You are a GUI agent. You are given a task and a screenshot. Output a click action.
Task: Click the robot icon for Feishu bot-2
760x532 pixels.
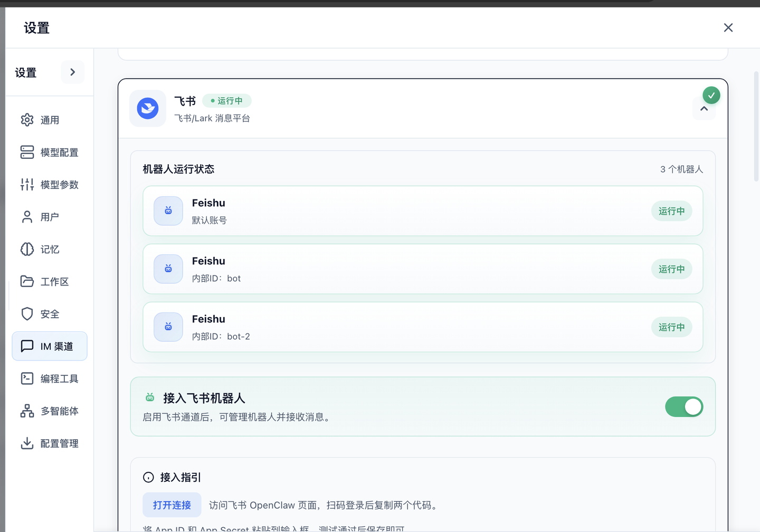coord(168,327)
